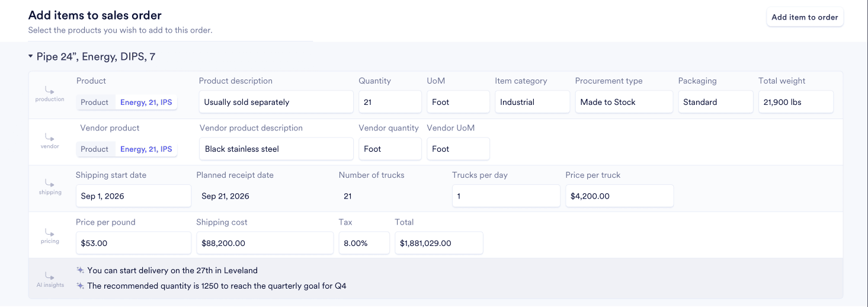This screenshot has height=307, width=868.
Task: Click the Tax percentage field
Action: point(364,243)
